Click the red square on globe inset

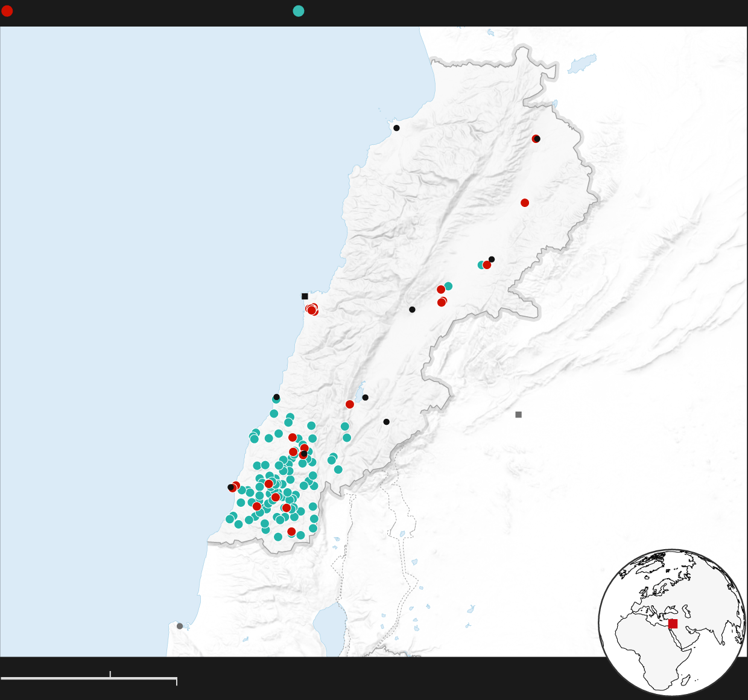tap(673, 623)
